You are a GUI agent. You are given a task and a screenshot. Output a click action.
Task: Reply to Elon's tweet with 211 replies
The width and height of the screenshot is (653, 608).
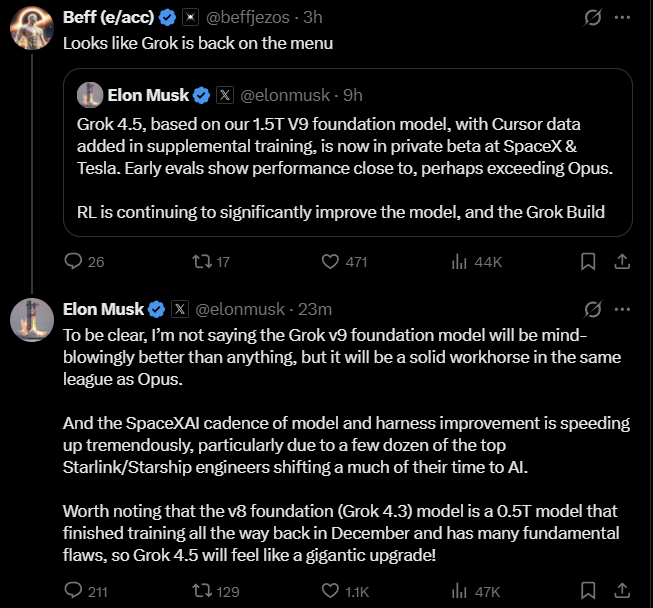73,591
